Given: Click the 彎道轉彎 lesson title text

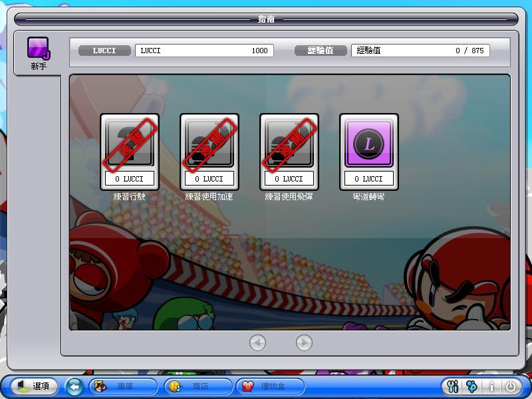Looking at the screenshot, I should [368, 196].
